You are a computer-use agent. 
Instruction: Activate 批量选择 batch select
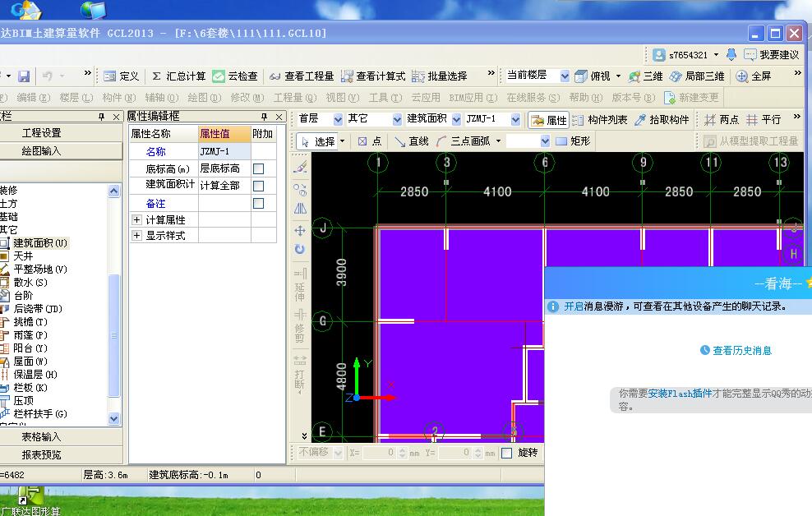click(439, 76)
